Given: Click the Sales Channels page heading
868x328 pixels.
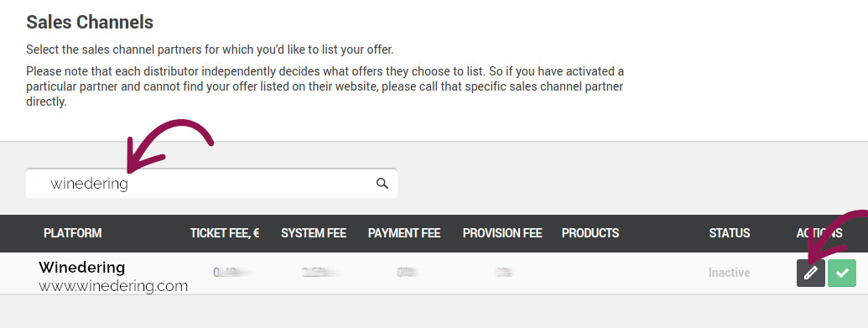Looking at the screenshot, I should click(90, 22).
